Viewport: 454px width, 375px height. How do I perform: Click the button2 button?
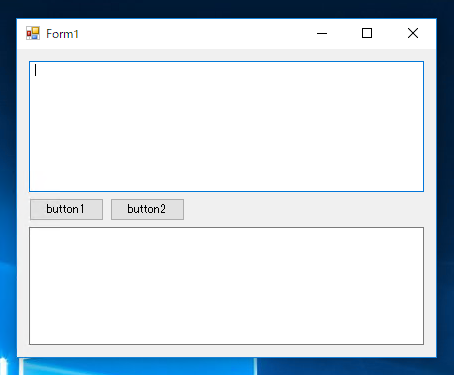(x=147, y=209)
